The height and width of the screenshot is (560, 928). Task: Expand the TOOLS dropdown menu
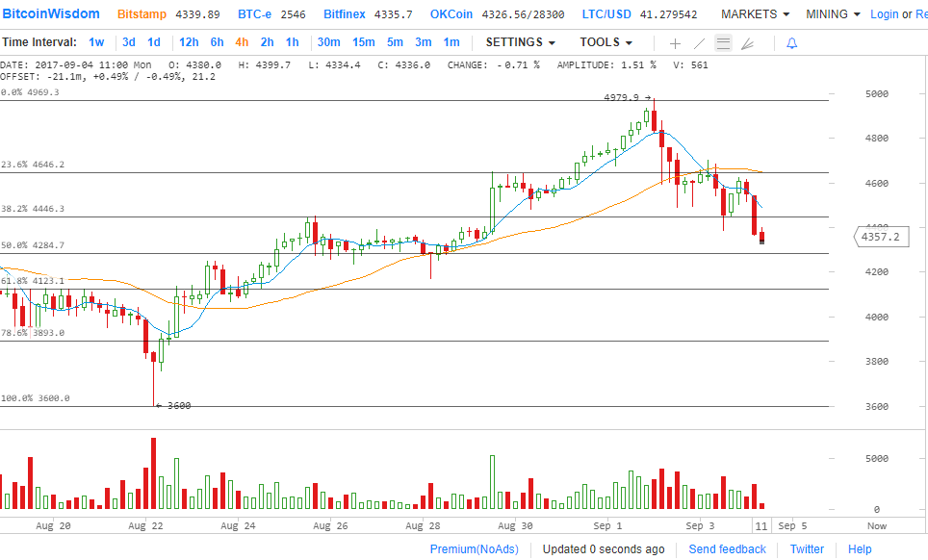[x=606, y=42]
